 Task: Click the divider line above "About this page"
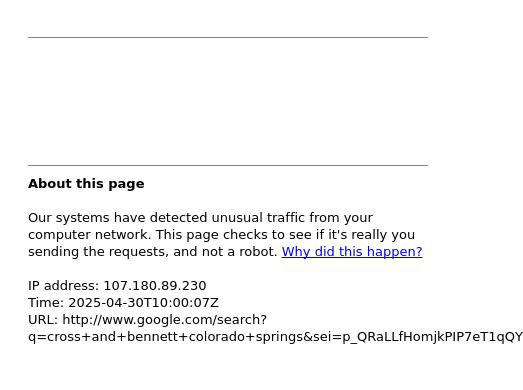pyautogui.click(x=228, y=165)
